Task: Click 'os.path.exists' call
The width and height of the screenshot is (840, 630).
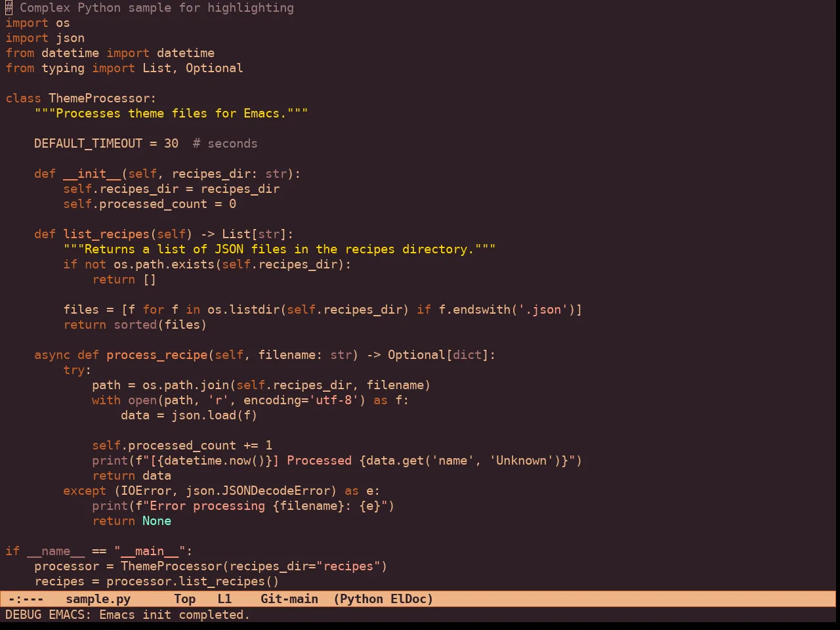Action: (x=164, y=264)
